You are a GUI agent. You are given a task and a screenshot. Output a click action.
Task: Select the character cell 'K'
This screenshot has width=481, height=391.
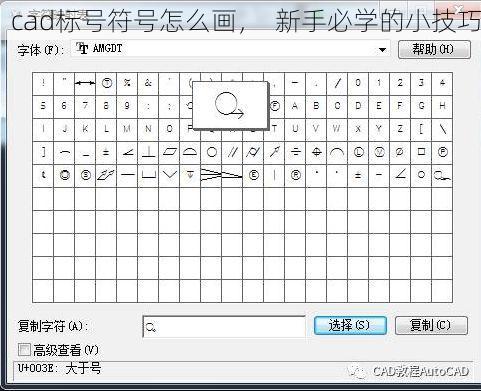coord(85,129)
